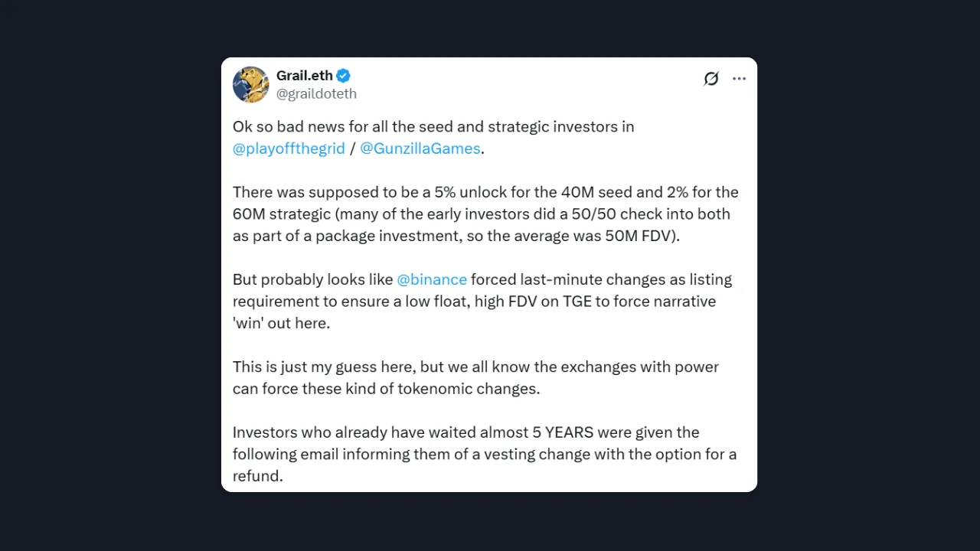Follow the @playoffthegrid mention link
The image size is (980, 551).
point(289,148)
